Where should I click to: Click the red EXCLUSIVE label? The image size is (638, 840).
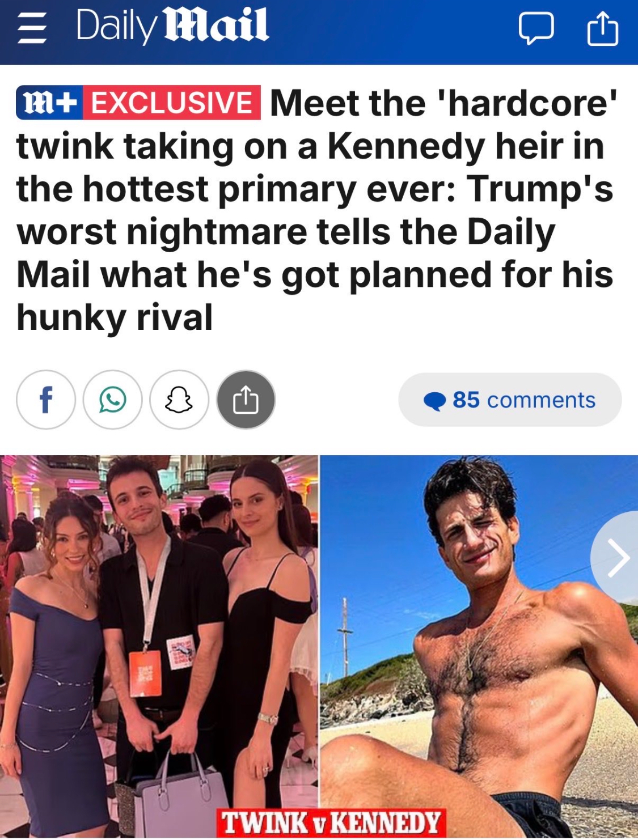pyautogui.click(x=172, y=103)
